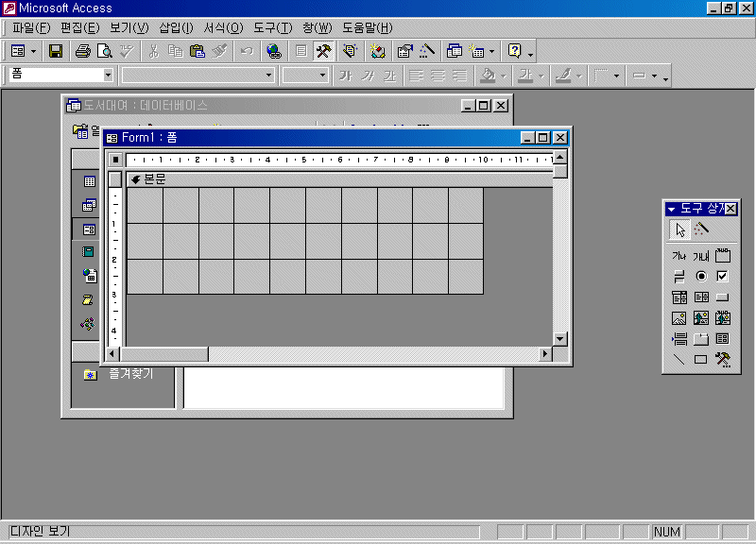
Task: Open Print Preview from the toolbar
Action: 105,51
